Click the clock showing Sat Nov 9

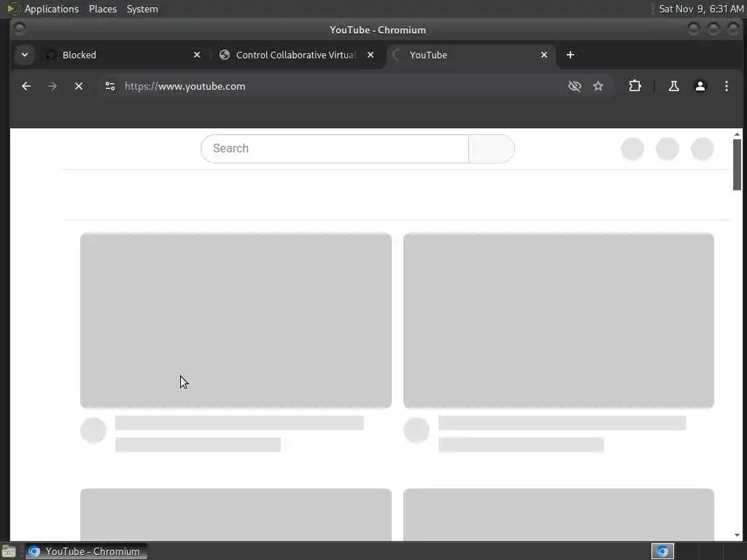coord(701,9)
